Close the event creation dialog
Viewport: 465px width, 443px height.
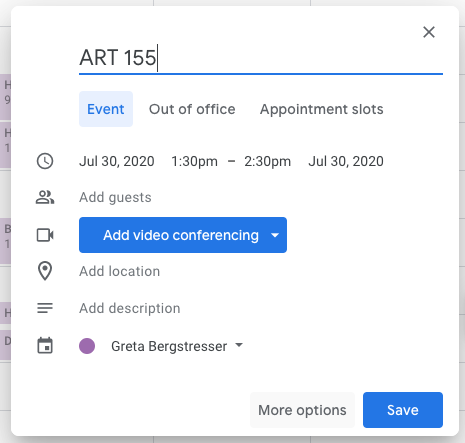point(429,32)
